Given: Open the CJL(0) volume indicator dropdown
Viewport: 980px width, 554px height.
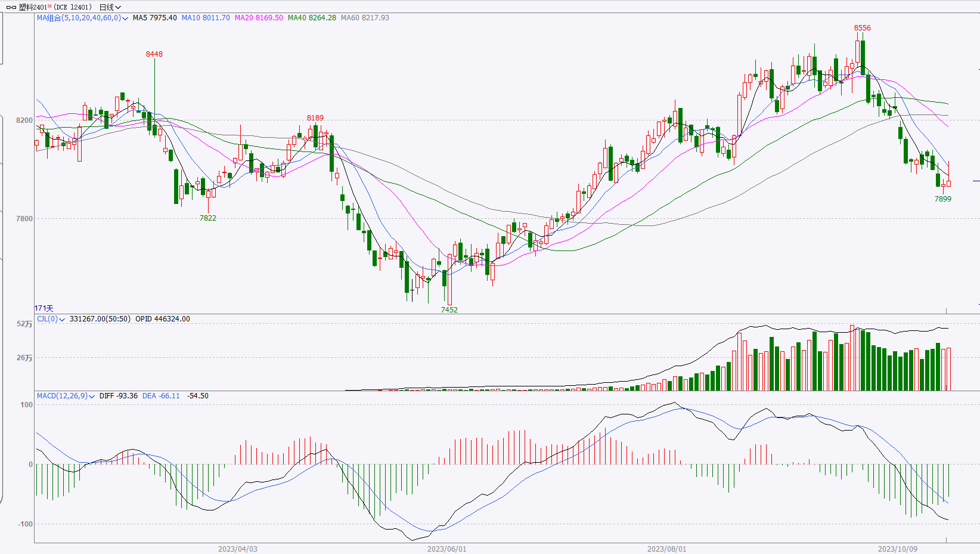Looking at the screenshot, I should coord(62,320).
